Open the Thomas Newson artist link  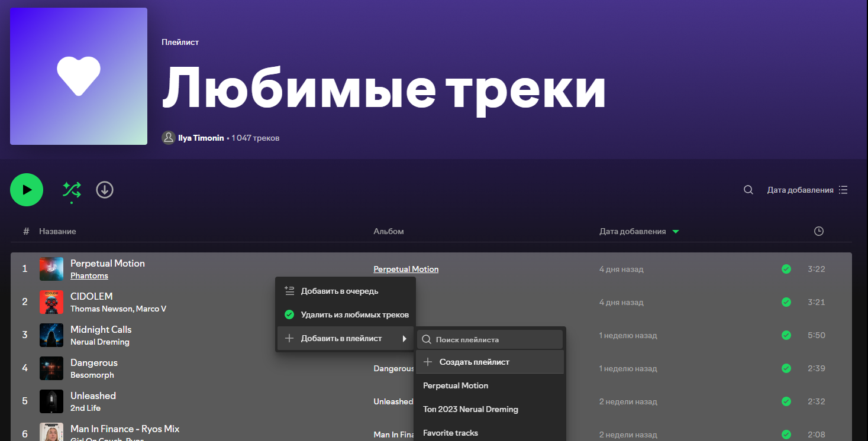[x=101, y=309]
